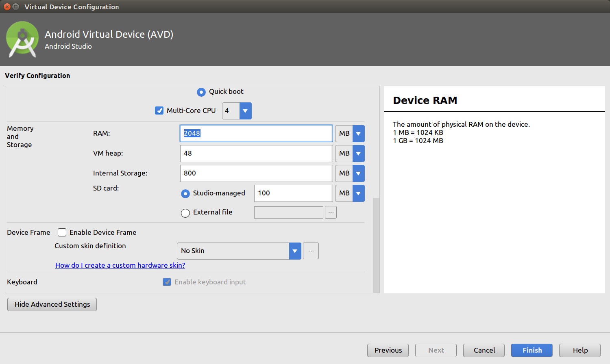The height and width of the screenshot is (364, 610).
Task: Open Help for the AVD wizard
Action: point(580,350)
